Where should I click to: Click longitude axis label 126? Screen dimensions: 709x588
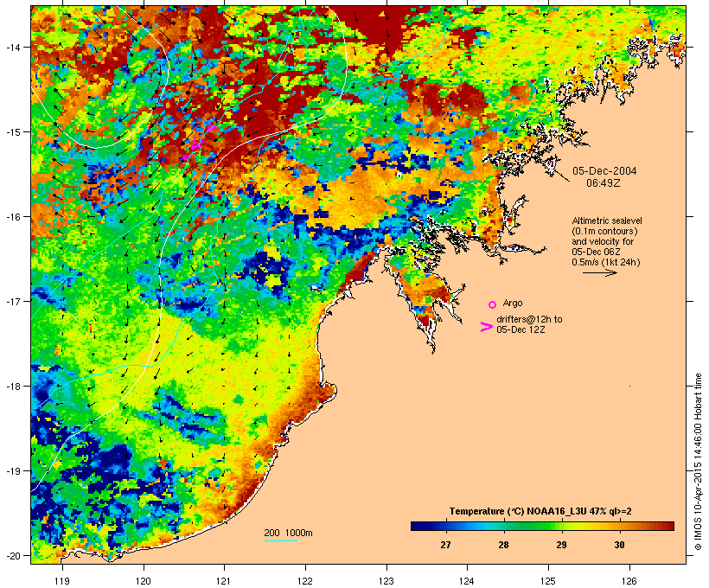629,581
